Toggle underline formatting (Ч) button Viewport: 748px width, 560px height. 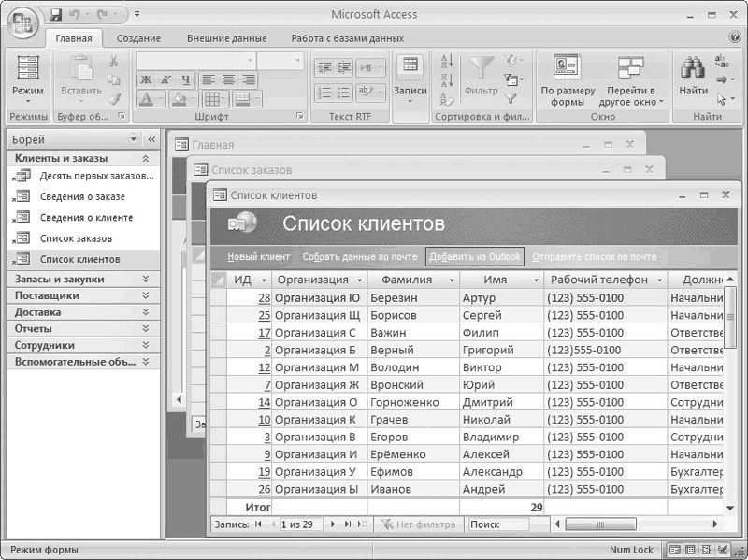[185, 80]
